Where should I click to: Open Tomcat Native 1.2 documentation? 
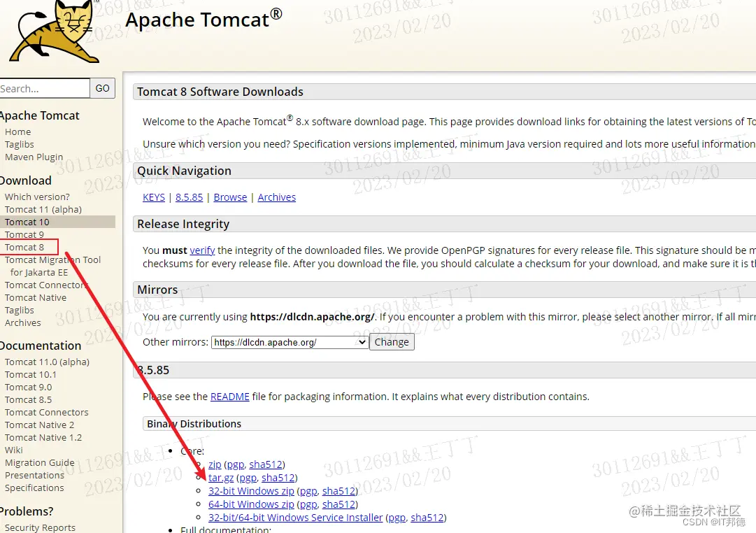[43, 437]
